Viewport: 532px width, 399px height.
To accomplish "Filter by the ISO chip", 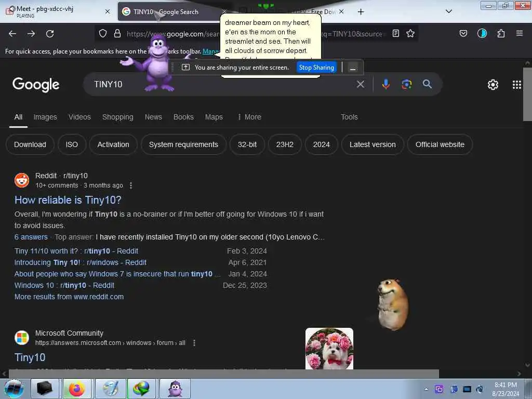I will [x=72, y=144].
